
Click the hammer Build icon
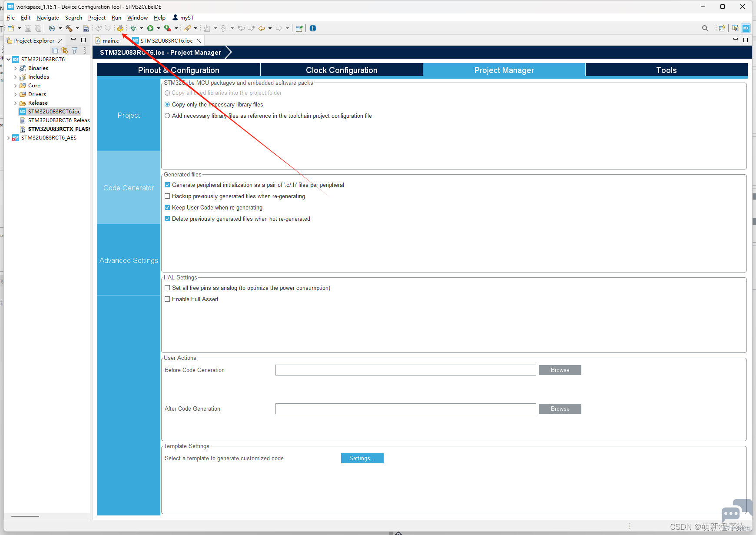pos(69,28)
